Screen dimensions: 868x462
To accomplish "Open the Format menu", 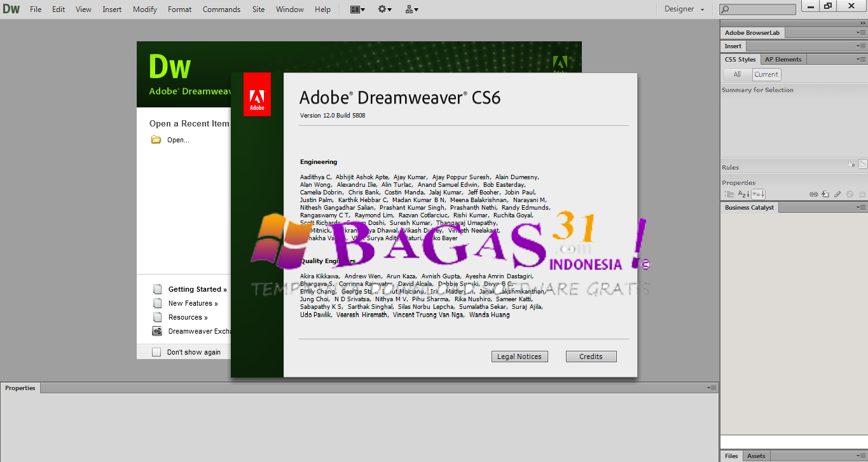I will pyautogui.click(x=179, y=10).
